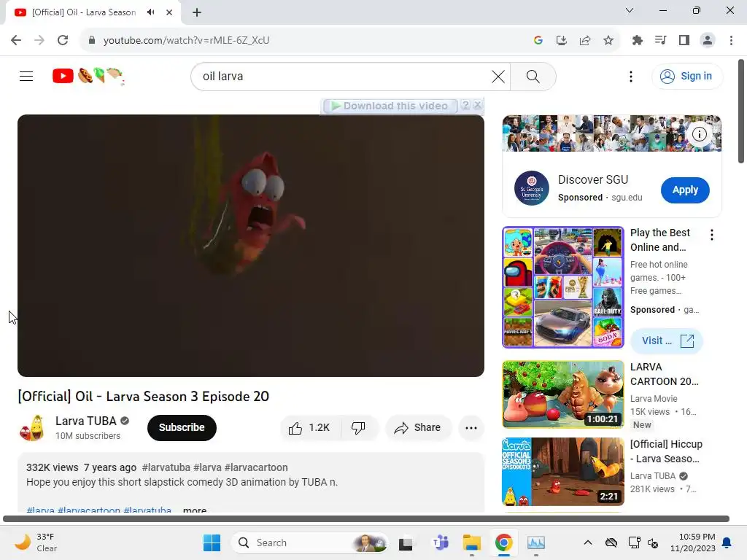Click the horizontal page scrollbar
The height and width of the screenshot is (560, 747).
(x=366, y=518)
